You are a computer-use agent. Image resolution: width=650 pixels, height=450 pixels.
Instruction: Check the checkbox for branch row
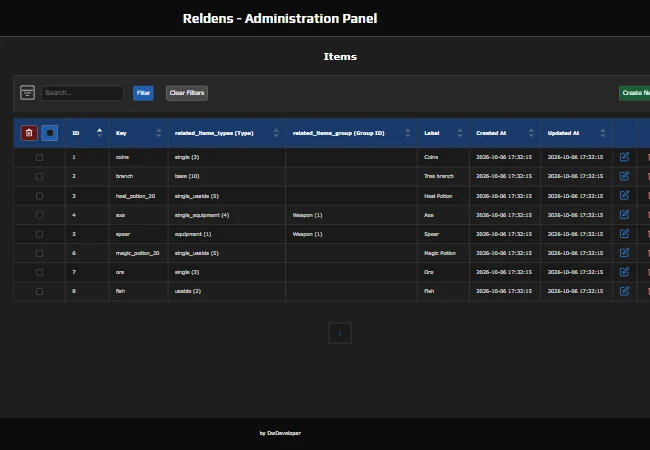pyautogui.click(x=39, y=177)
